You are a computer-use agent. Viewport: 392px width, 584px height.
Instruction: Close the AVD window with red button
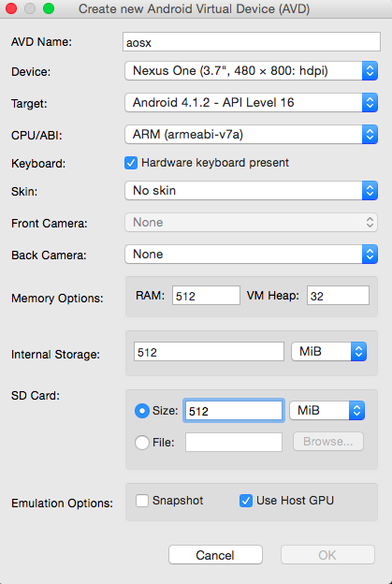(x=11, y=8)
